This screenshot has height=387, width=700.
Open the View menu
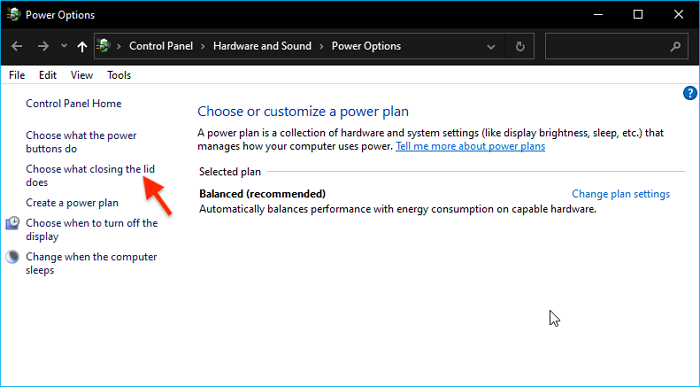click(82, 75)
